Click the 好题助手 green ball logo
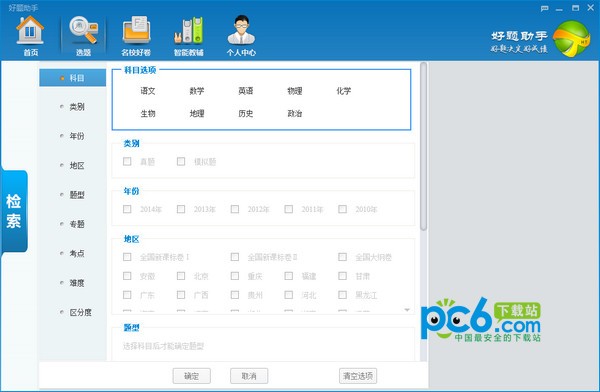Screen dimensions: 600x392 point(572,39)
